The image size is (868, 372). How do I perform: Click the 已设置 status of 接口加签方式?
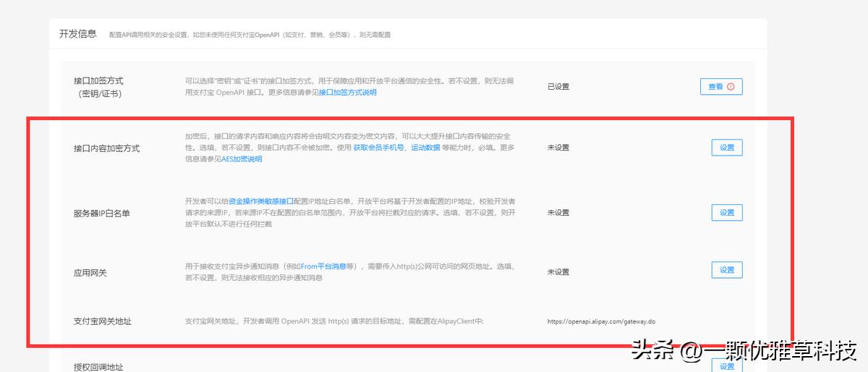click(558, 87)
